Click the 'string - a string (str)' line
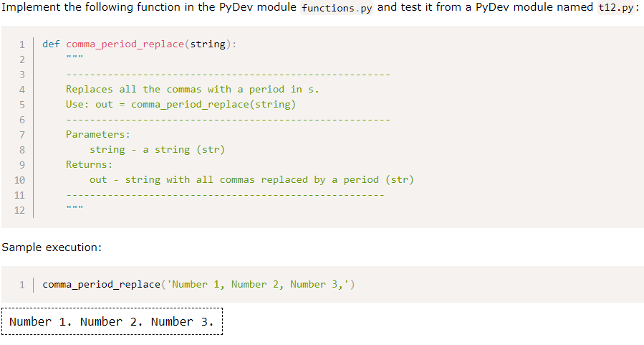The height and width of the screenshot is (345, 644). (x=158, y=150)
